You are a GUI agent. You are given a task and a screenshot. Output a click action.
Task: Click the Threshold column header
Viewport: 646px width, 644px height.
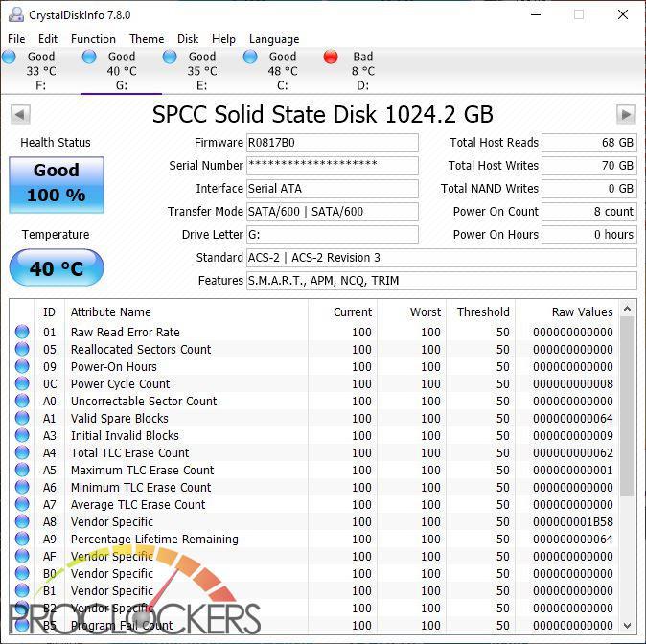pyautogui.click(x=481, y=311)
